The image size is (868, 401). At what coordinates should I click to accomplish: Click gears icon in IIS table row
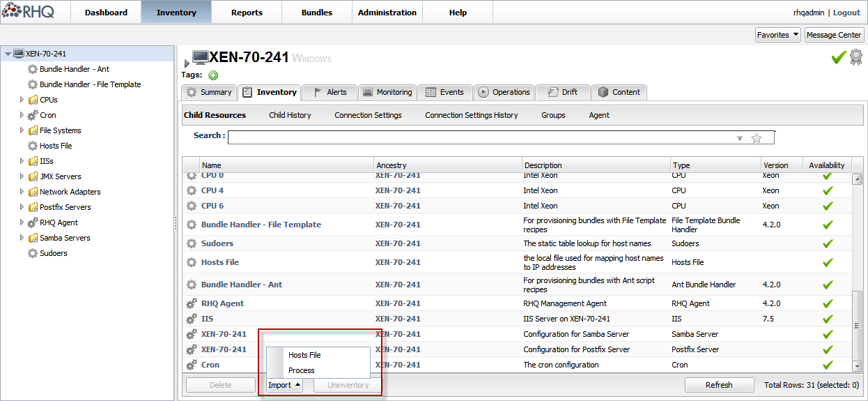pos(192,319)
